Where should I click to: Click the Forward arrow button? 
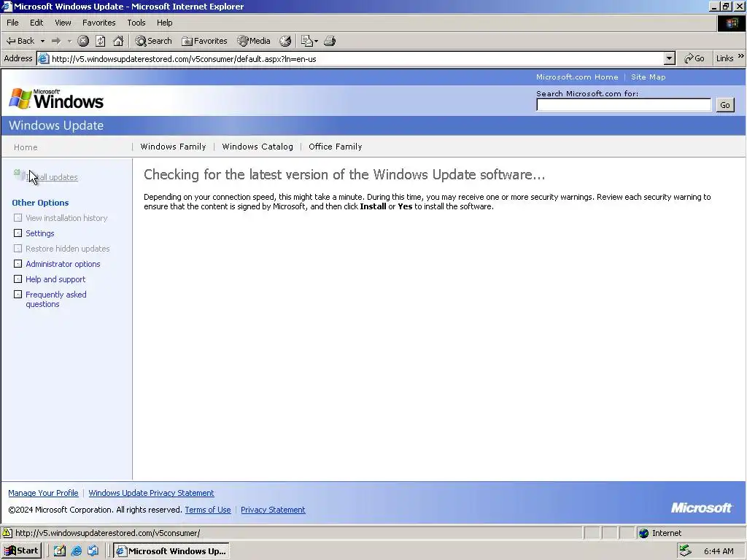[x=55, y=41]
